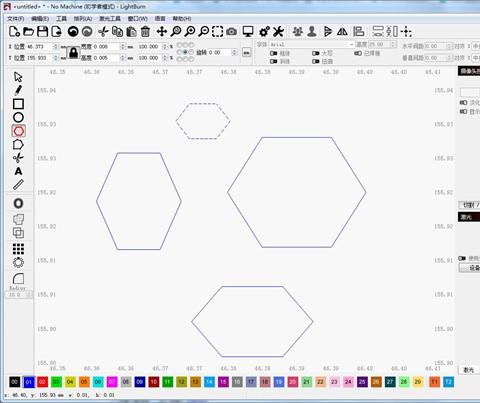Viewport: 480px width, 403px height.
Task: Select the pencil Draw Lines tool
Action: coord(18,90)
